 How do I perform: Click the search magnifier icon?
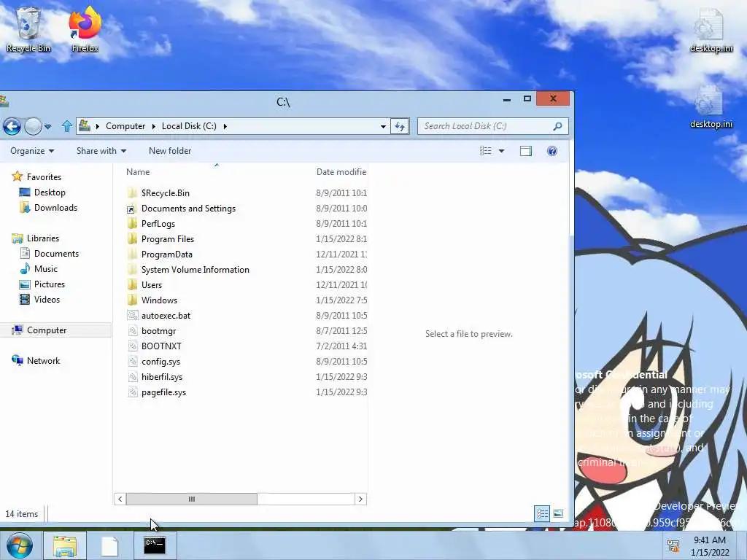point(557,126)
